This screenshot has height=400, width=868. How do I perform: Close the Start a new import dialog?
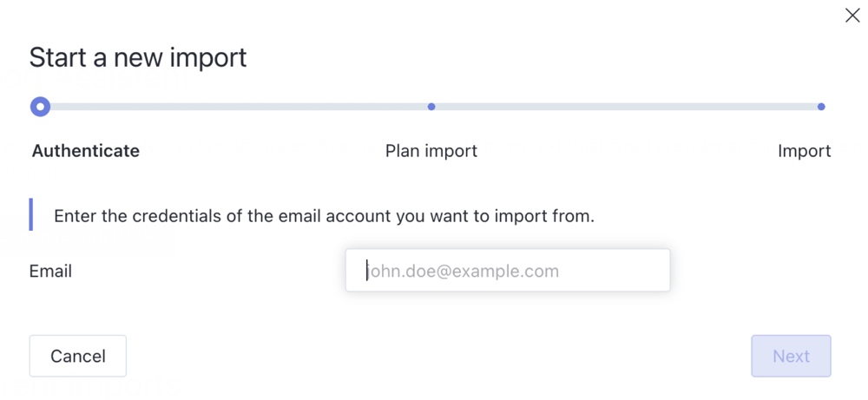852,16
